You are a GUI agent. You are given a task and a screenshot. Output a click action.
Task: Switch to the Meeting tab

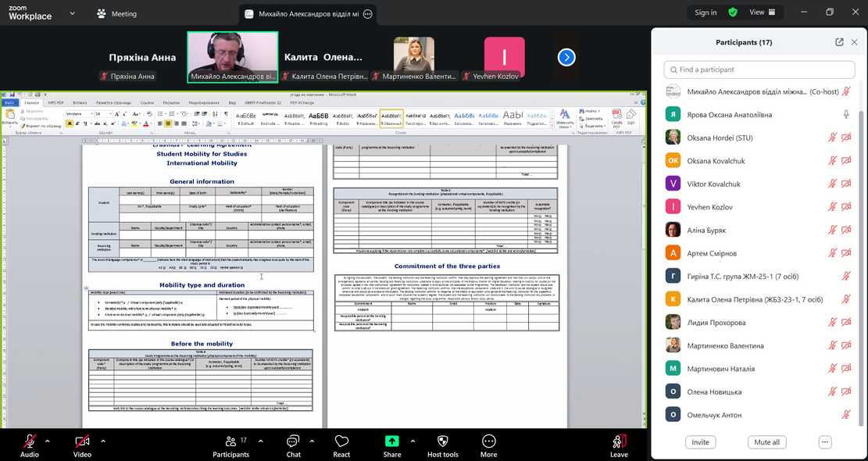(x=116, y=13)
